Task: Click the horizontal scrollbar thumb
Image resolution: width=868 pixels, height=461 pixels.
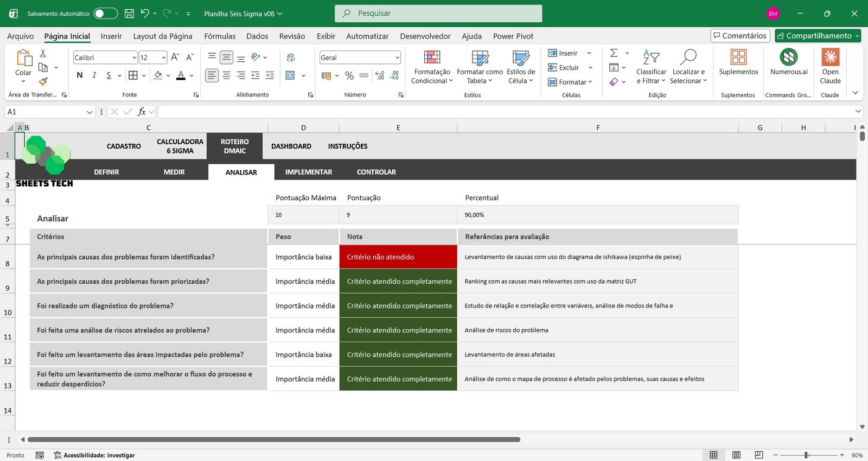Action: coord(273,439)
